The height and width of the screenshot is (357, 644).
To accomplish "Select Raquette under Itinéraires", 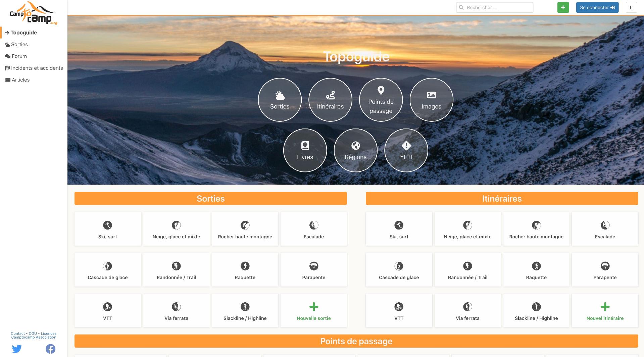I will coord(536,270).
